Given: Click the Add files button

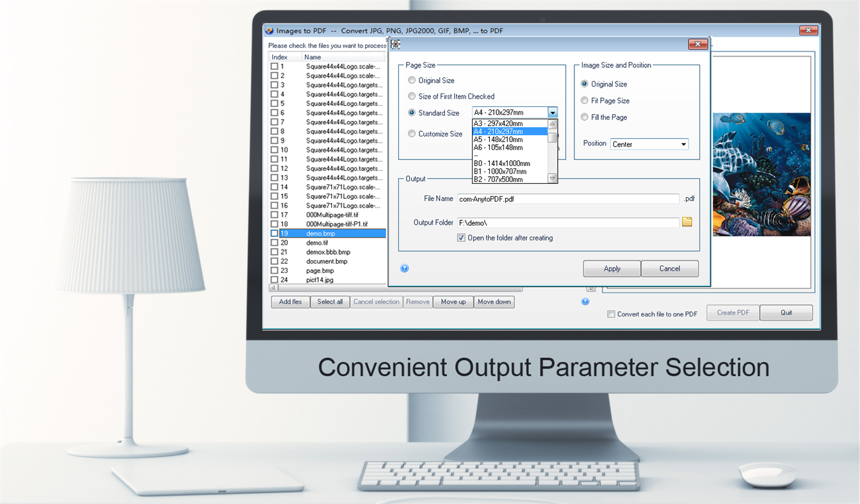Looking at the screenshot, I should [x=290, y=301].
